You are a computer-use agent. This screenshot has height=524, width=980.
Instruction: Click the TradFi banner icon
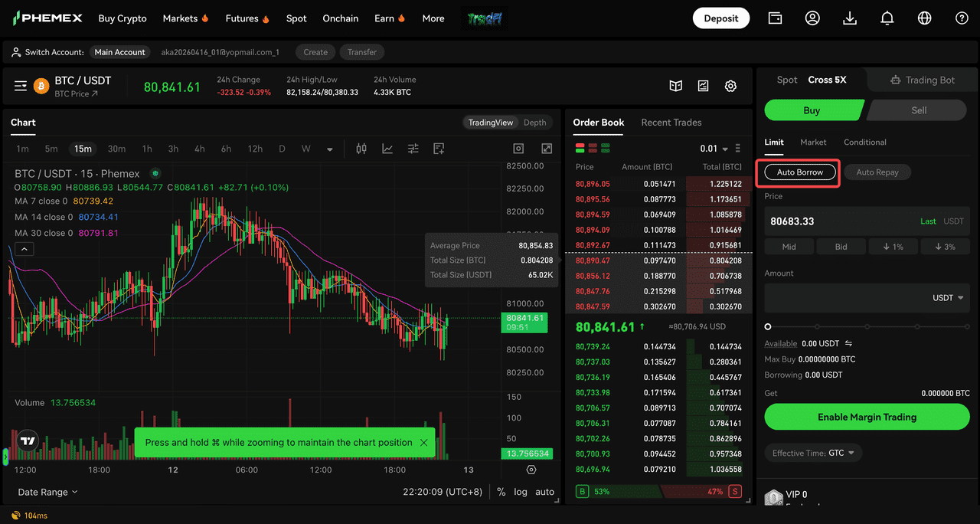coord(485,18)
